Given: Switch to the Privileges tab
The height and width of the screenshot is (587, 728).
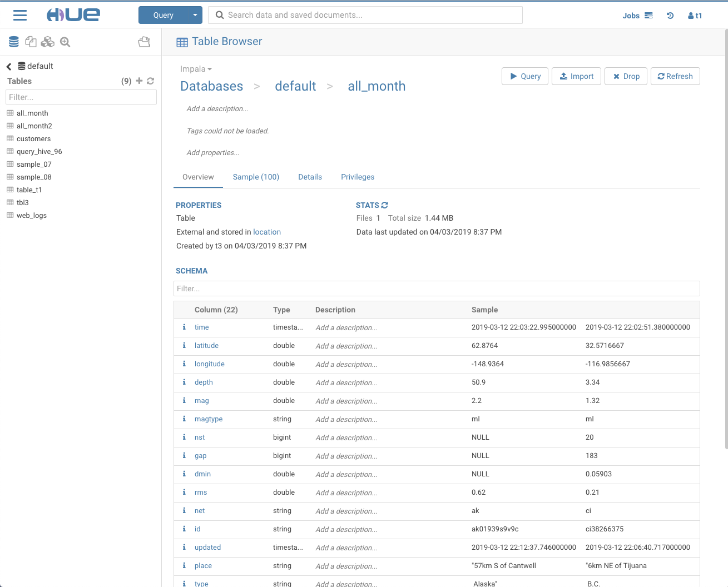Looking at the screenshot, I should 358,177.
